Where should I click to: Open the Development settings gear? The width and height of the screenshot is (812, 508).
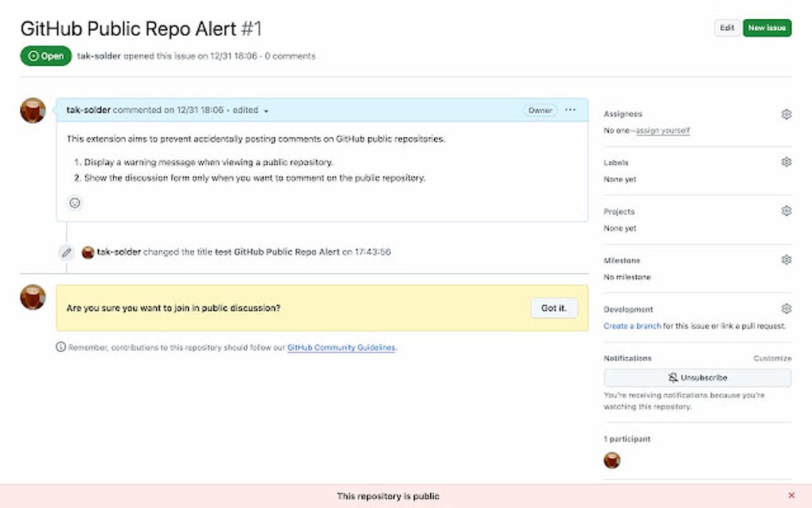coord(787,308)
